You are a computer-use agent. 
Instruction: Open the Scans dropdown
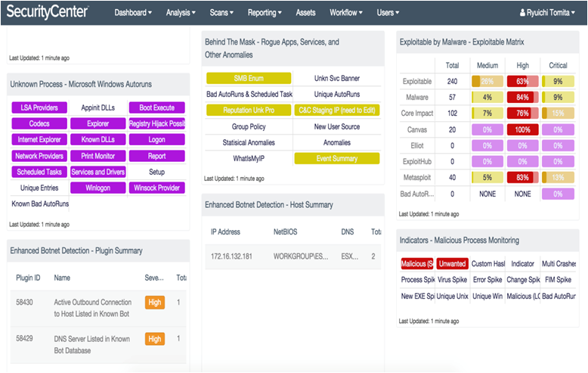click(x=221, y=12)
